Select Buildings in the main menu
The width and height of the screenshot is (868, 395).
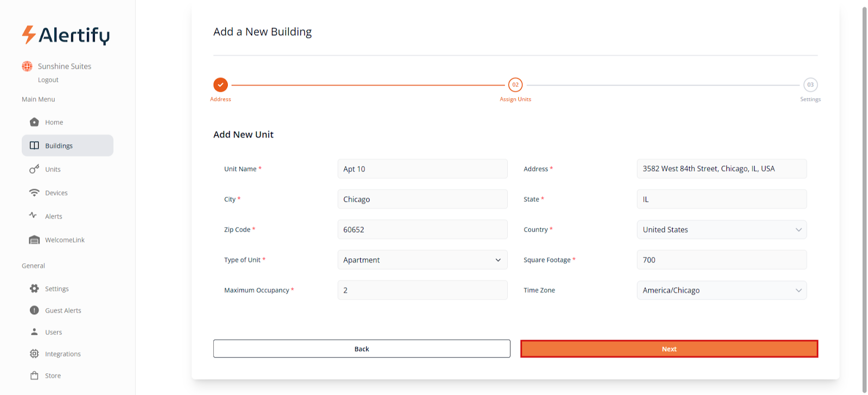[67, 145]
